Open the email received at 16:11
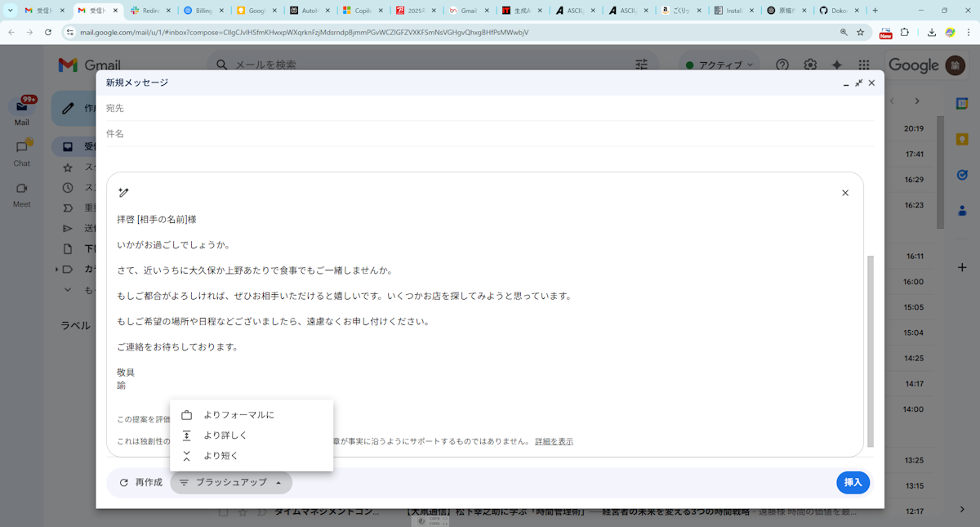This screenshot has width=980, height=527. click(914, 256)
